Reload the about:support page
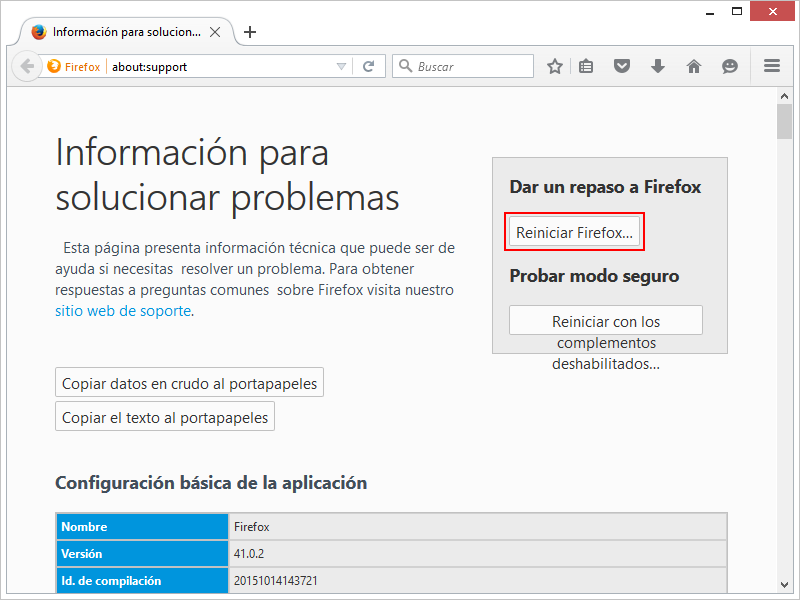Viewport: 800px width, 600px height. [368, 66]
